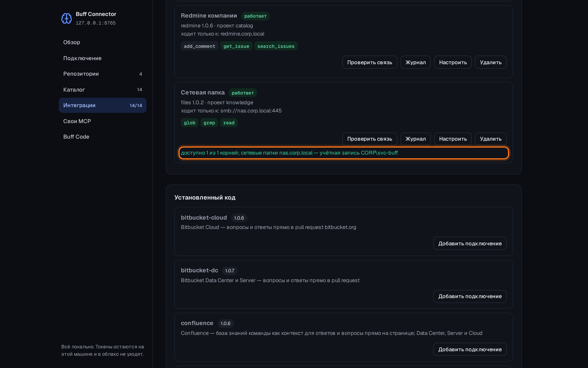This screenshot has width=588, height=368.
Task: Click the grep tool tag
Action: click(x=209, y=123)
